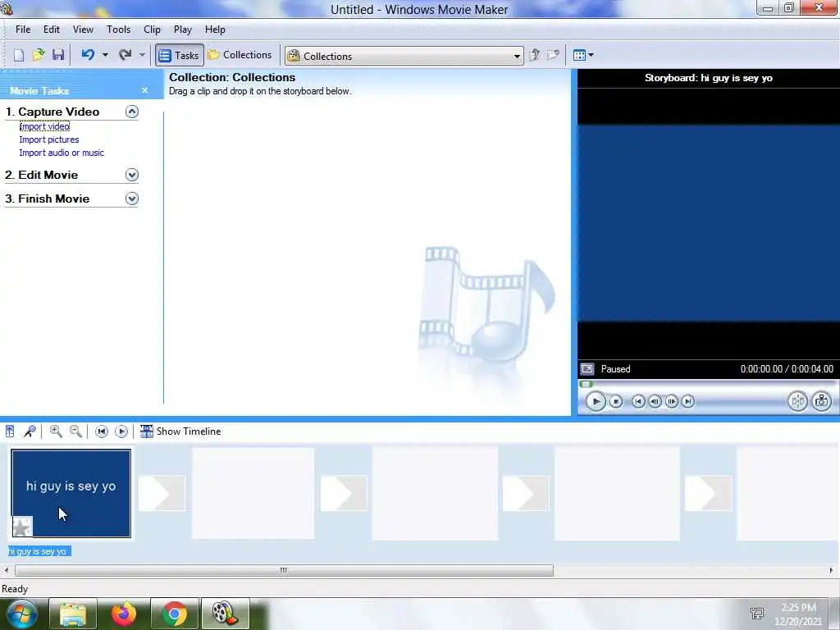This screenshot has width=840, height=630.
Task: Open the Tools menu
Action: [118, 30]
